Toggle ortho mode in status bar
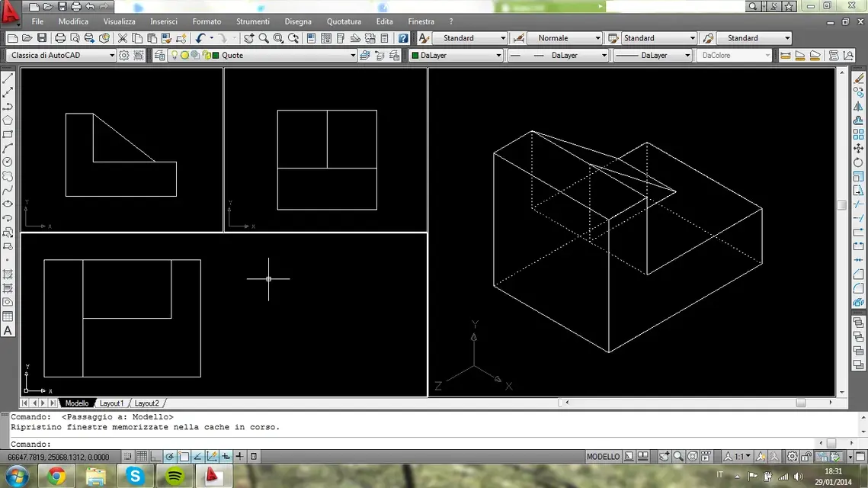This screenshot has width=868, height=488. (155, 457)
